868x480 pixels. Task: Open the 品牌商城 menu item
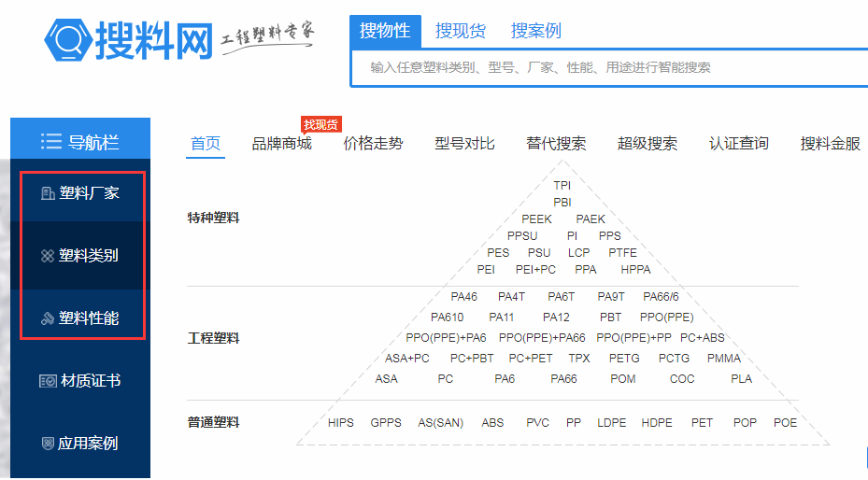(x=281, y=143)
